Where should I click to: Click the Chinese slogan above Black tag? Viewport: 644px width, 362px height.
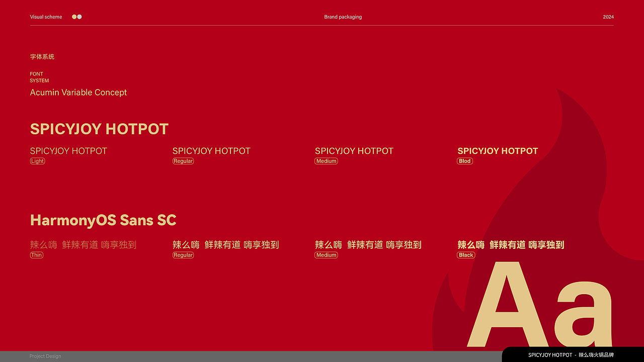point(511,245)
